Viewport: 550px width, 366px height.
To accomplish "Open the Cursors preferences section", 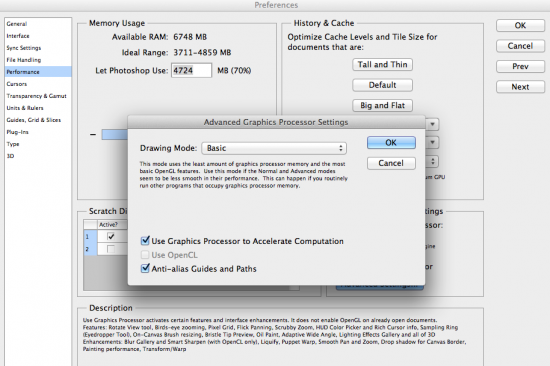I will click(x=16, y=84).
